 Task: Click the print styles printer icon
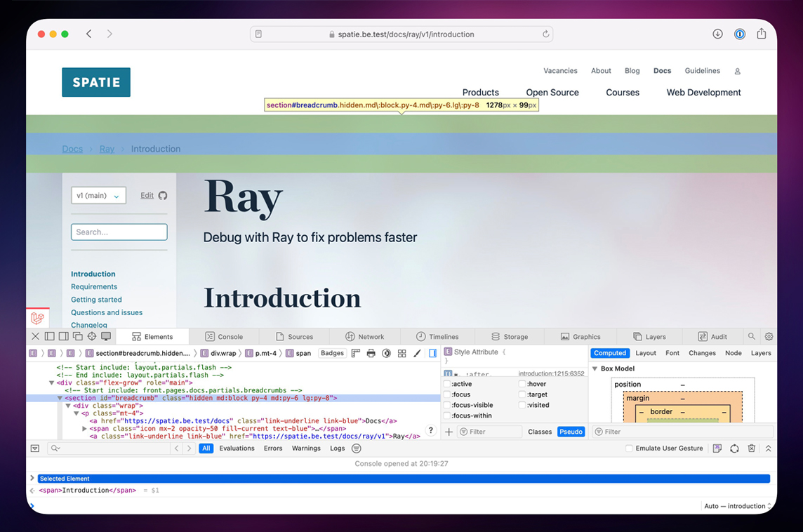point(371,353)
